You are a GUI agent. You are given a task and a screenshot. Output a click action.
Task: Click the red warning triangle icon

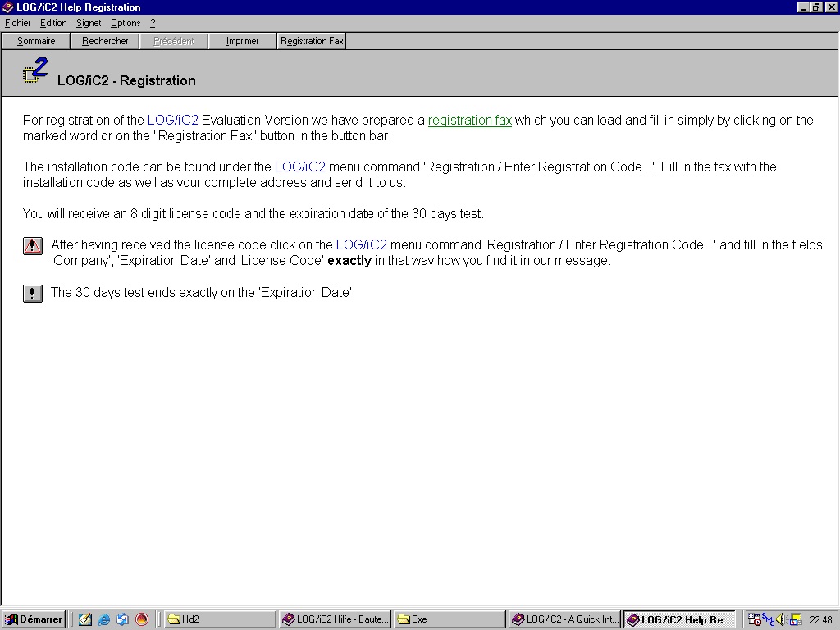point(33,246)
